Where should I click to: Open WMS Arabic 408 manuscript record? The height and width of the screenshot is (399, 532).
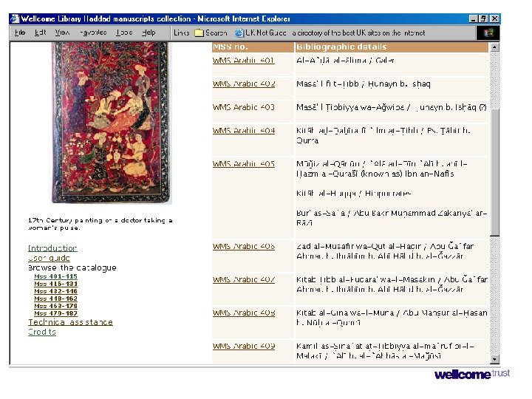tap(244, 313)
